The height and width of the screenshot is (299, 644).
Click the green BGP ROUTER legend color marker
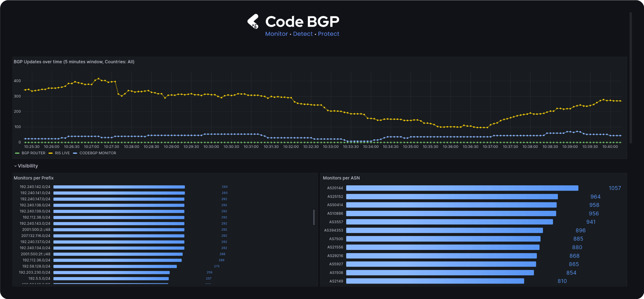[x=17, y=153]
